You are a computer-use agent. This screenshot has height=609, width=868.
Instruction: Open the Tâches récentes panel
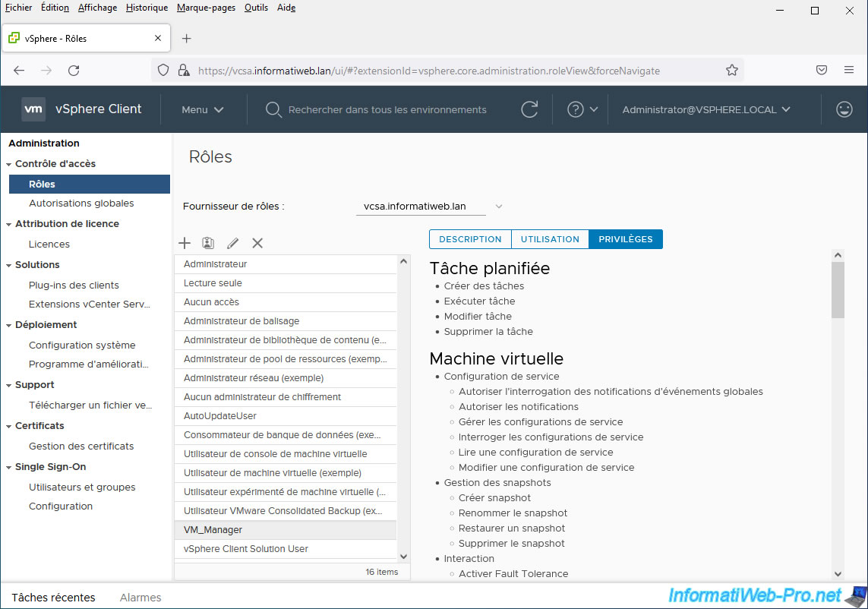[x=53, y=598]
